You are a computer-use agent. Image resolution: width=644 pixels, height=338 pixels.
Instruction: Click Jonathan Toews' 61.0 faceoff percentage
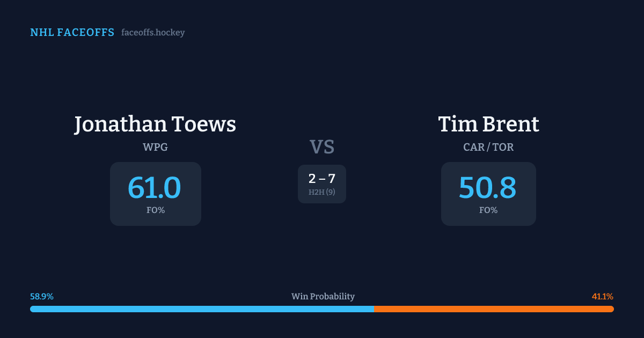[155, 188]
